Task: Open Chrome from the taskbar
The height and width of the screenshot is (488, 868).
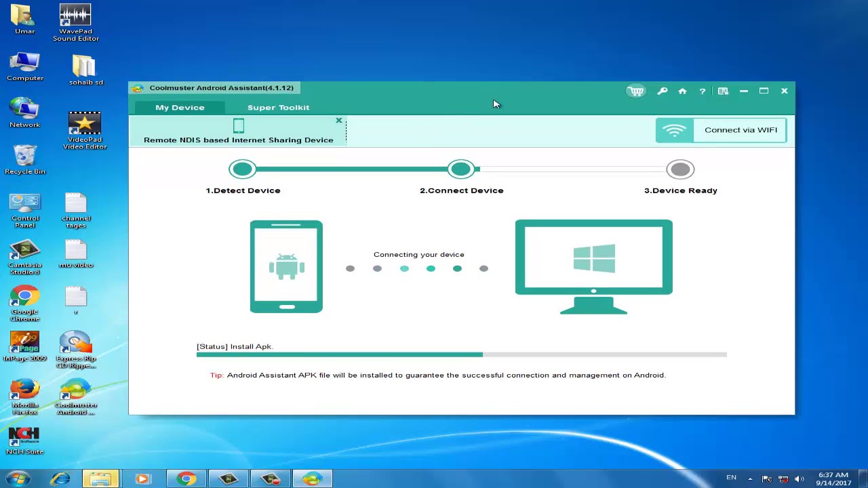Action: pos(185,479)
